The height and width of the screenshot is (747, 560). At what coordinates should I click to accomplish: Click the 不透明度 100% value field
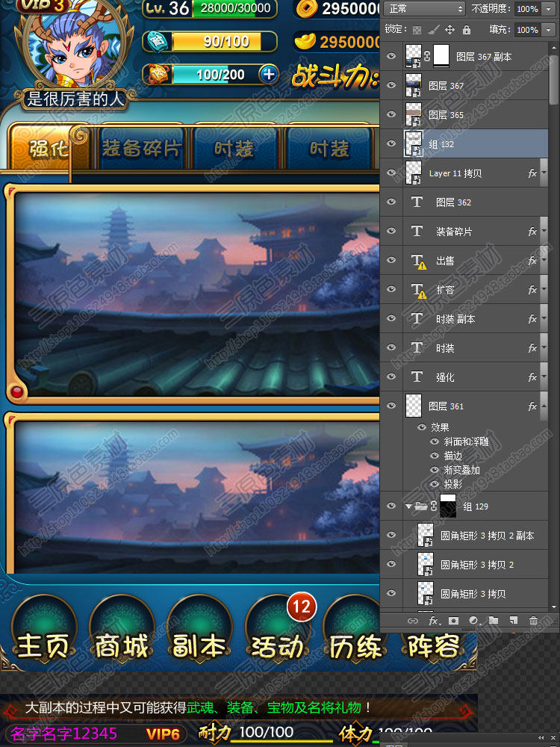click(528, 8)
